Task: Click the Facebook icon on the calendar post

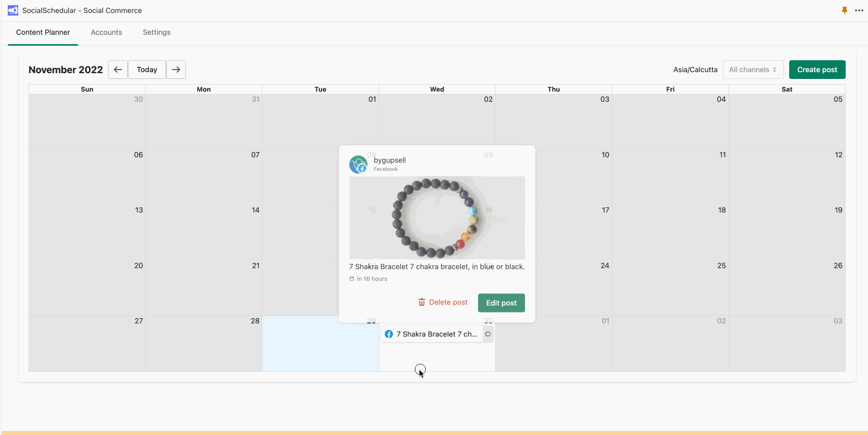Action: point(389,334)
